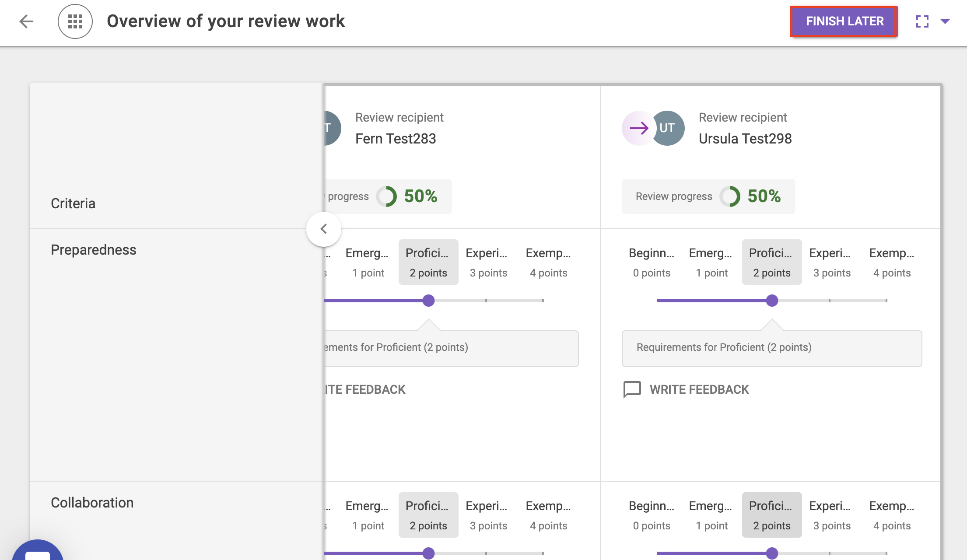Viewport: 967px width, 560px height.
Task: Toggle fullscreen mode icon
Action: click(922, 21)
